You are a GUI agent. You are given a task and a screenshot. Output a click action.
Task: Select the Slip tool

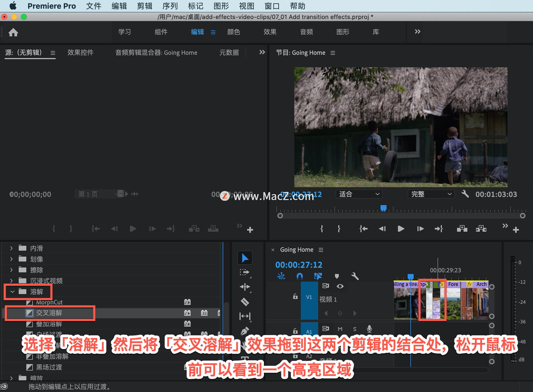coord(245,316)
